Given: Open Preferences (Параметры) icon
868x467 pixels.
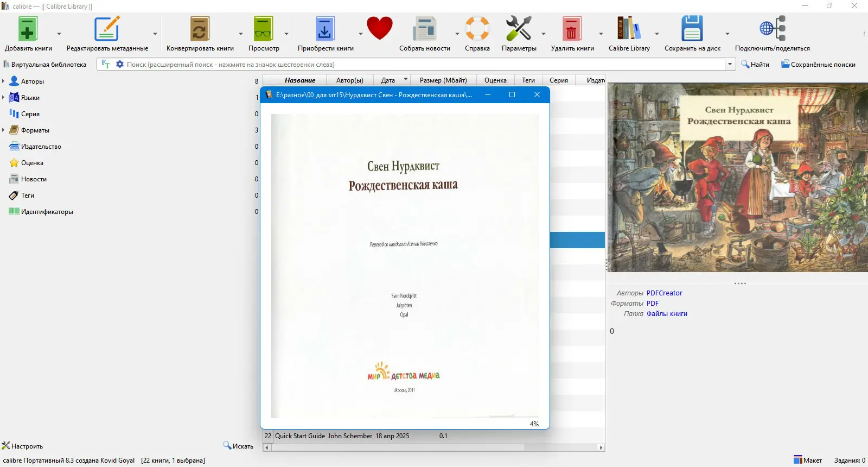Looking at the screenshot, I should click(x=519, y=29).
